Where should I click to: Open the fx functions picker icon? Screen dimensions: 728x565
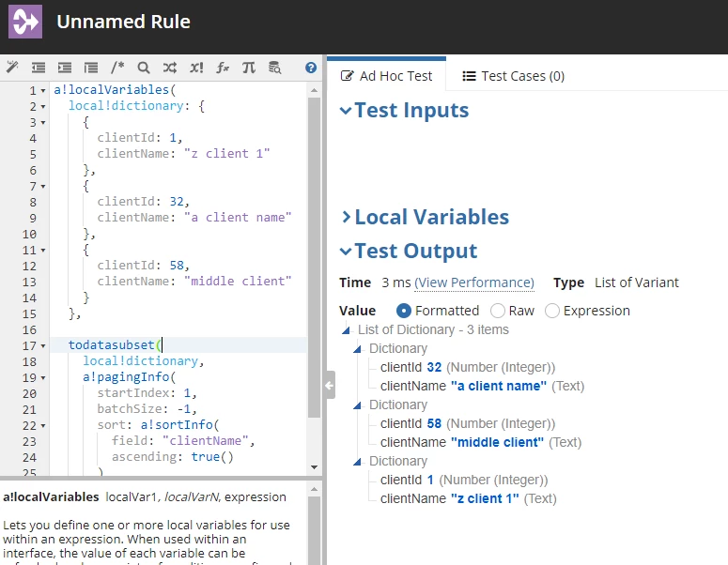pyautogui.click(x=223, y=68)
